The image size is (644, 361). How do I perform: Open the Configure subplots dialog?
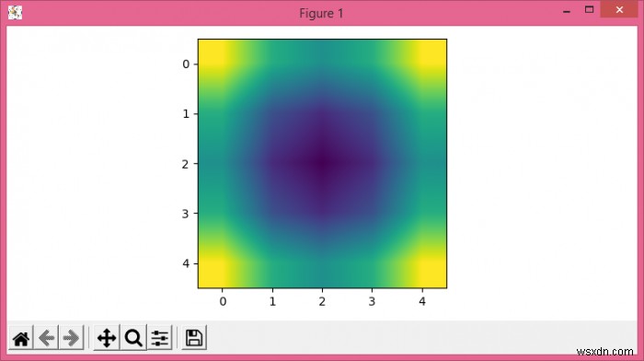pyautogui.click(x=160, y=338)
